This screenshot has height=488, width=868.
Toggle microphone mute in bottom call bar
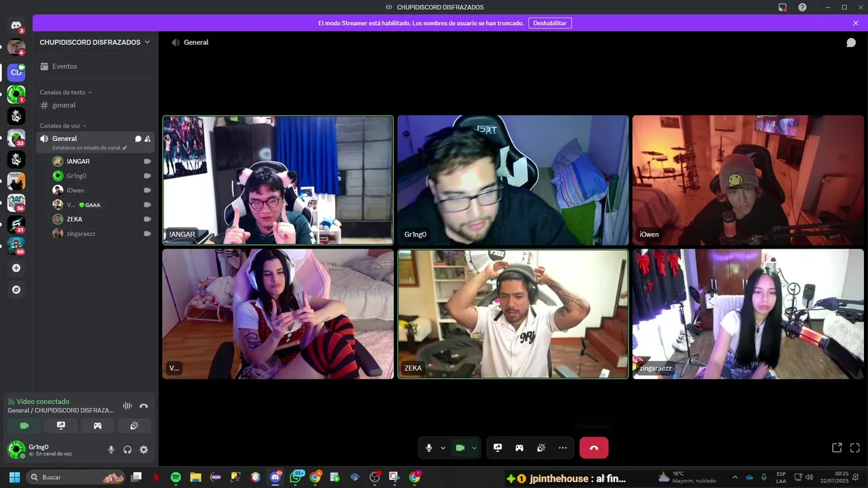pyautogui.click(x=429, y=448)
